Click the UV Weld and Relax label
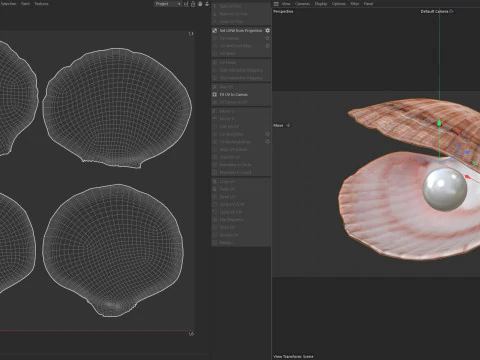 point(236,46)
